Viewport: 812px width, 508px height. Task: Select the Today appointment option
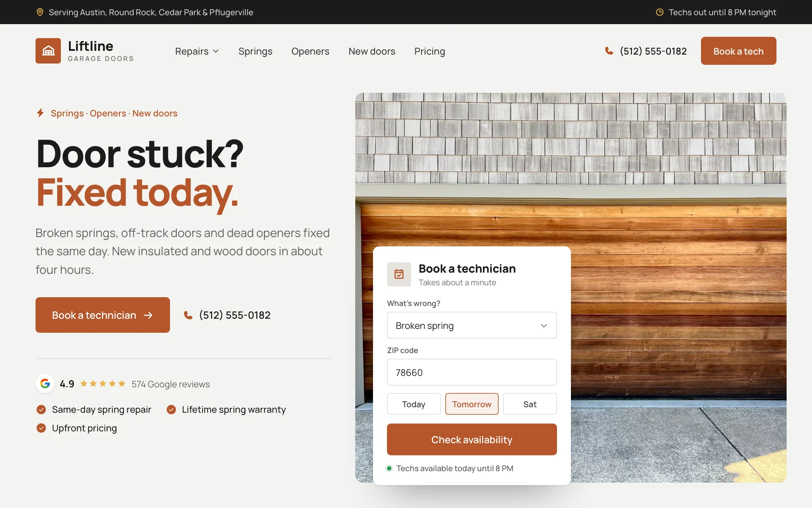pos(414,404)
